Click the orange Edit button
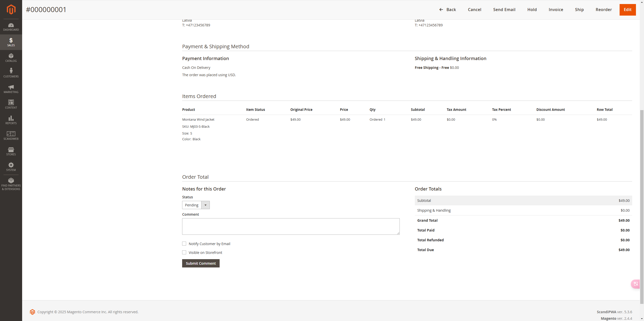The height and width of the screenshot is (321, 644). click(x=627, y=10)
